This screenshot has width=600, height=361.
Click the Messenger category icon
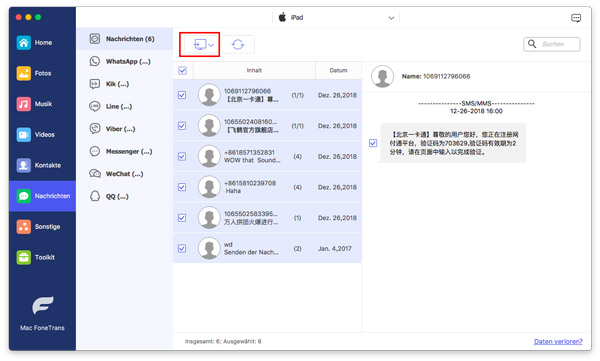click(95, 151)
